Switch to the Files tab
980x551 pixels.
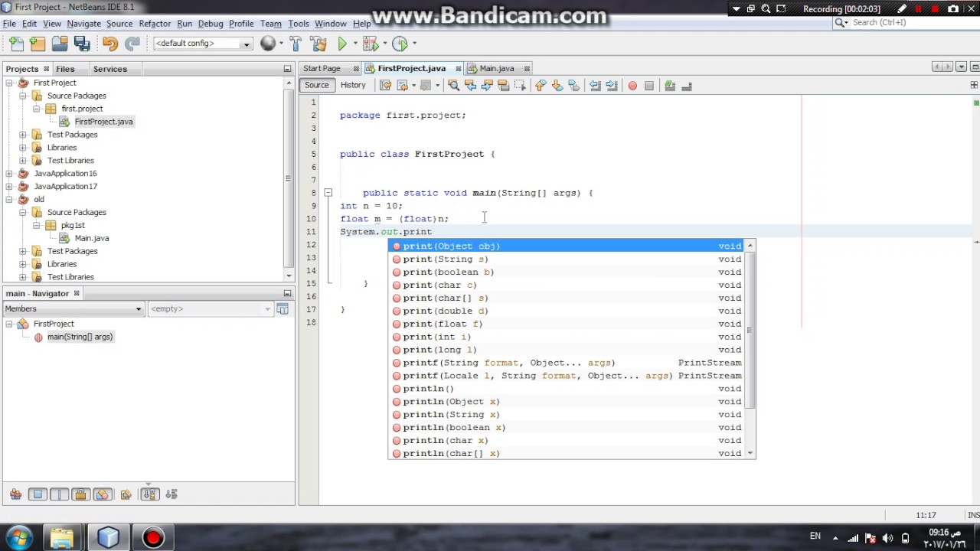(65, 69)
